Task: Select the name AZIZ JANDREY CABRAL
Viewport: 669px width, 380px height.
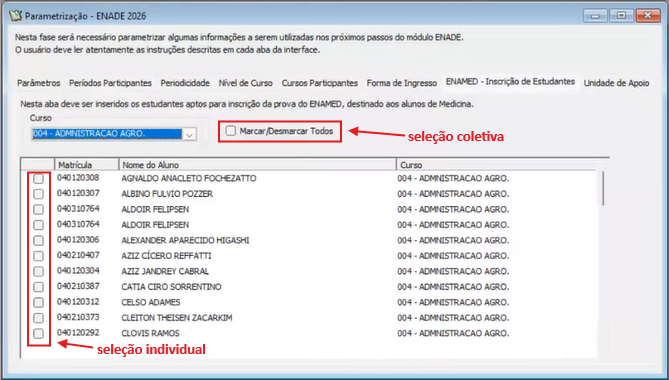Action: point(165,271)
